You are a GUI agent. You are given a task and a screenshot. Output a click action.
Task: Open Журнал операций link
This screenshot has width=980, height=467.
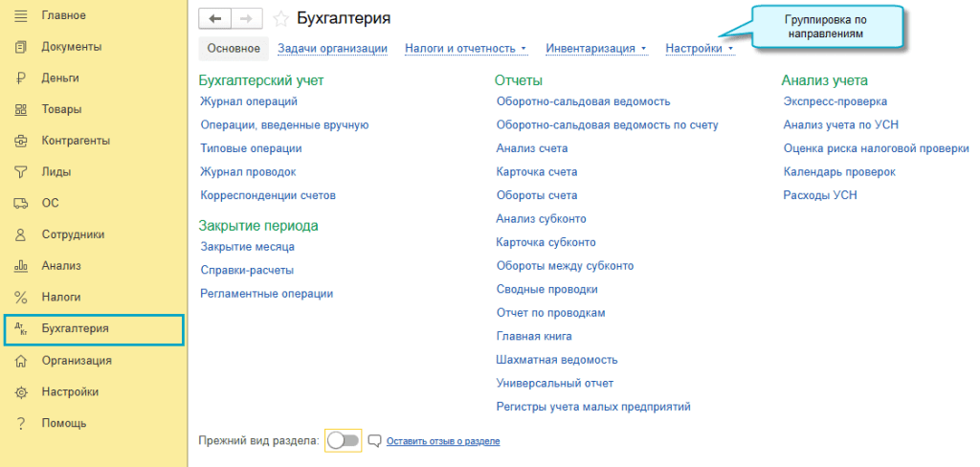pos(249,101)
